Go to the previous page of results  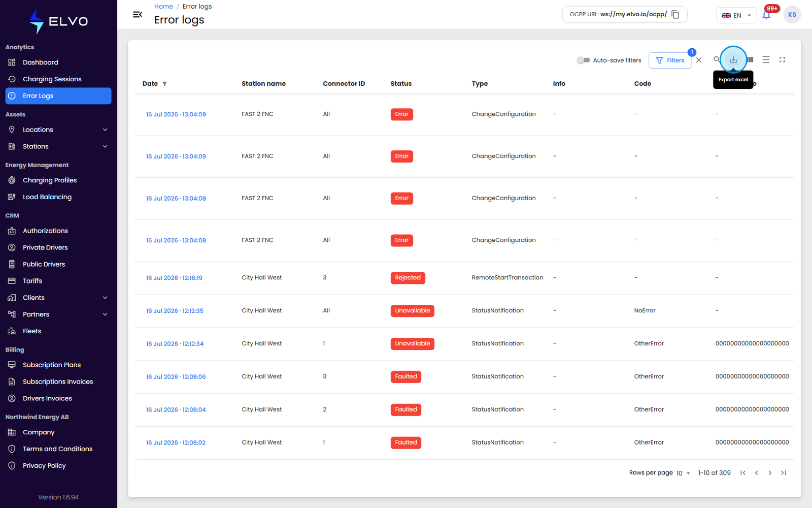point(756,473)
